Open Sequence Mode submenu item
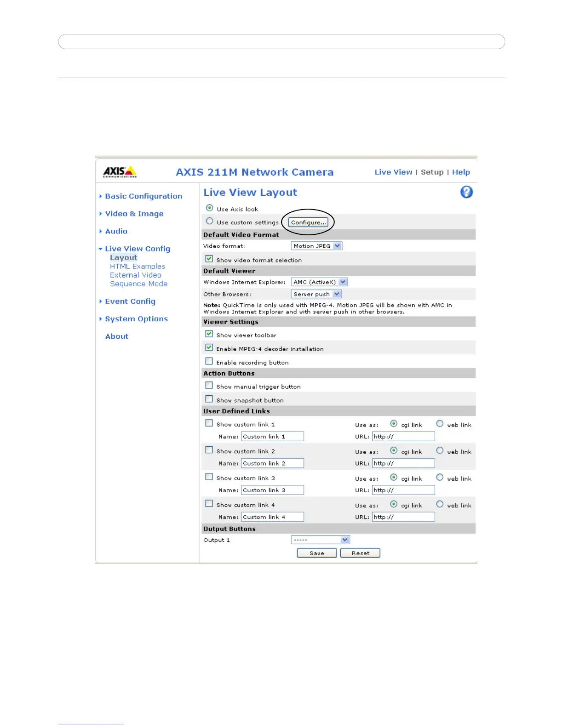 pyautogui.click(x=138, y=284)
